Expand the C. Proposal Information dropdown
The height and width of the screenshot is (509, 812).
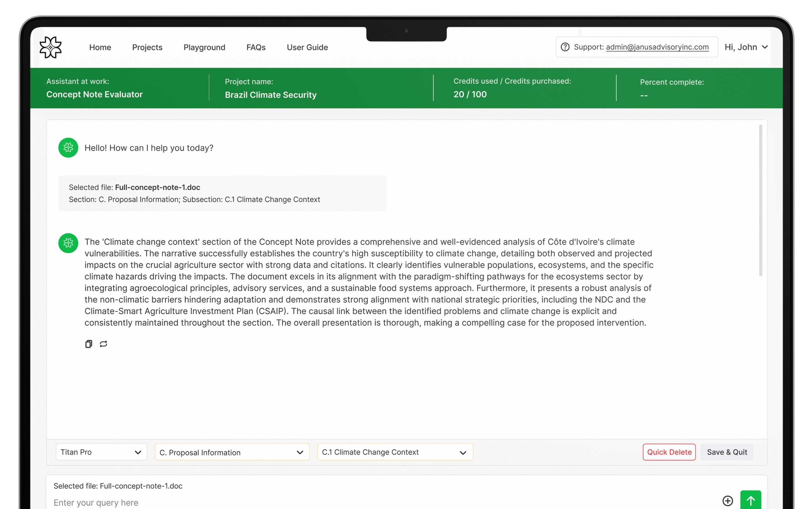pyautogui.click(x=232, y=452)
